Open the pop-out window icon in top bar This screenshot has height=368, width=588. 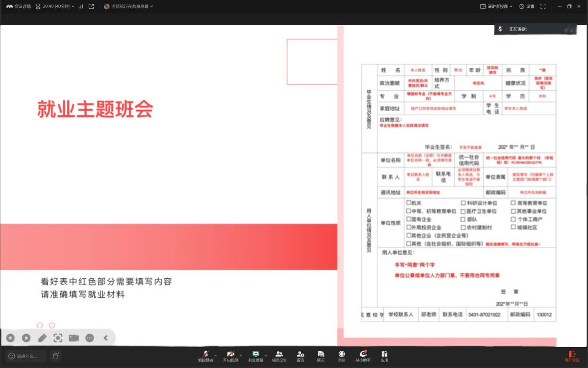tap(91, 7)
